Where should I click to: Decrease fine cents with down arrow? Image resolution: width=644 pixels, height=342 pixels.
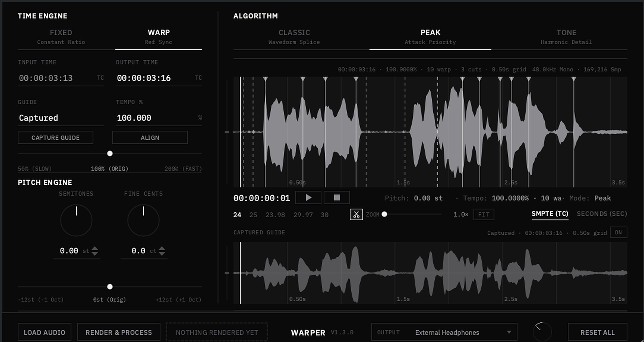(162, 253)
